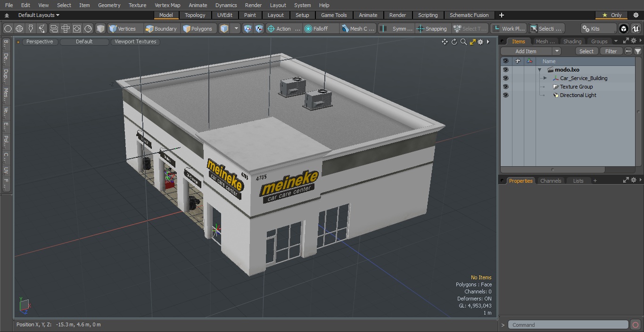Image resolution: width=644 pixels, height=332 pixels.
Task: Open layout settings gear at top right
Action: 636,15
